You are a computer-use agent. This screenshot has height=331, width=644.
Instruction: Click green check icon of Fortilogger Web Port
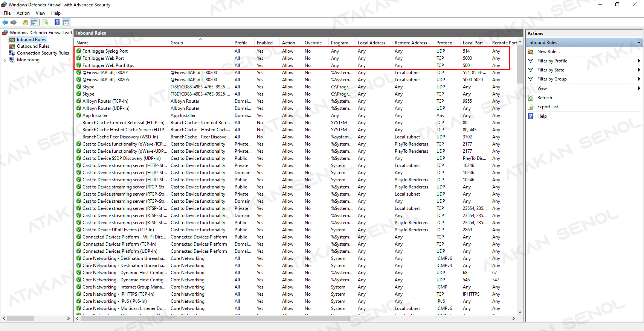coord(79,58)
